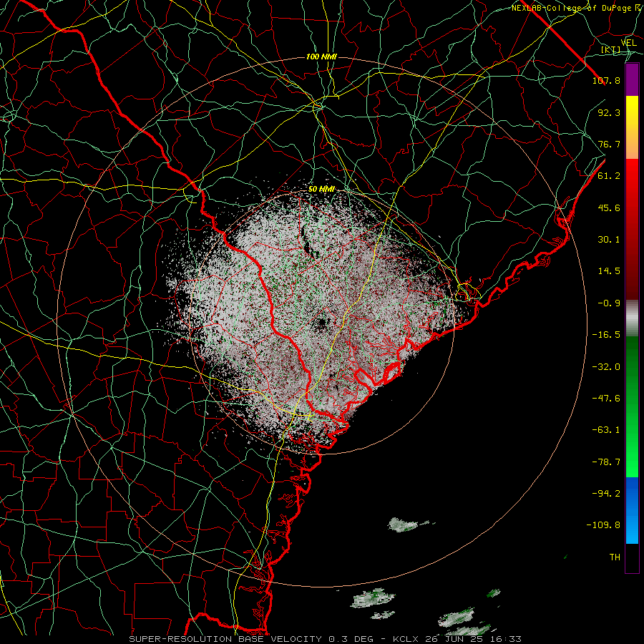This screenshot has width=644, height=644.
Task: Click the 92.3 value on the velocity scale
Action: pos(609,112)
